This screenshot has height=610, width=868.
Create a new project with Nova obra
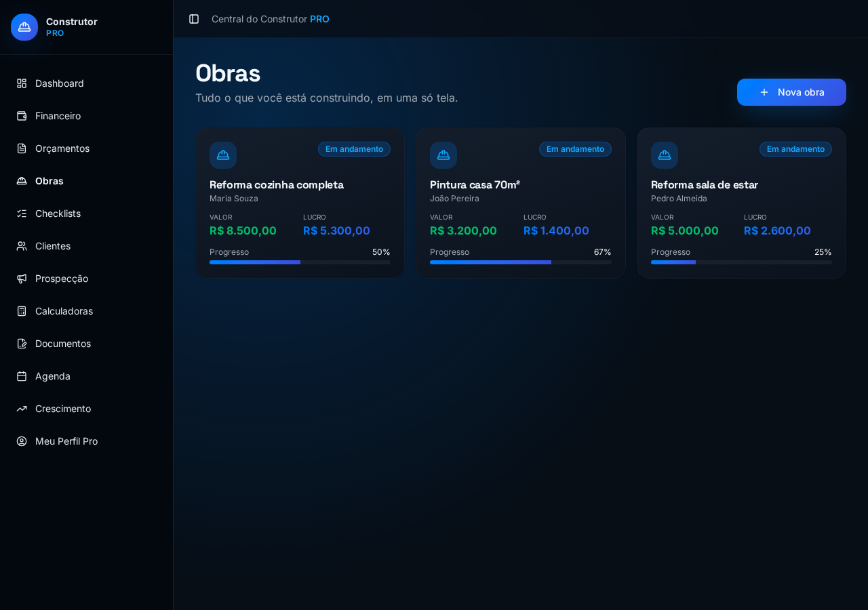(x=791, y=92)
